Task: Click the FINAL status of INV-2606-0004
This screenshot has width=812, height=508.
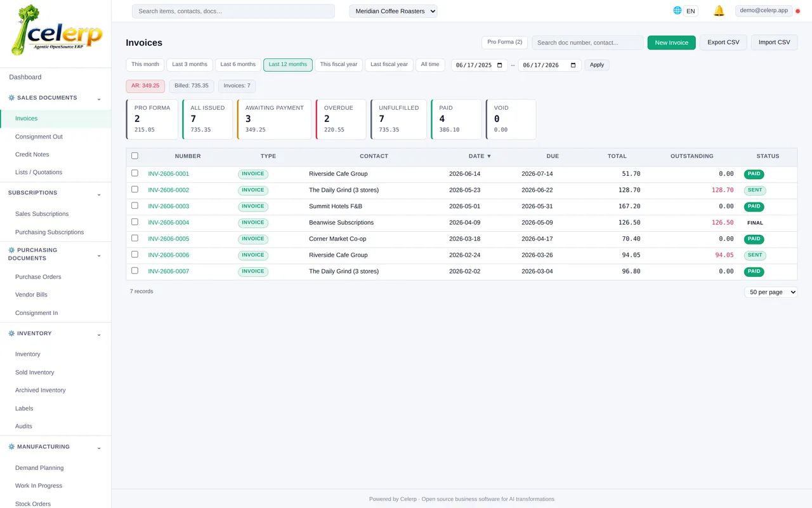Action: click(x=755, y=223)
